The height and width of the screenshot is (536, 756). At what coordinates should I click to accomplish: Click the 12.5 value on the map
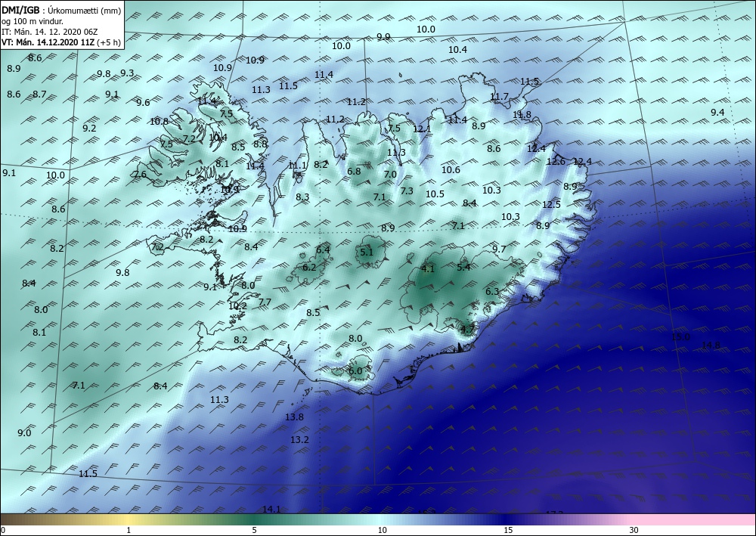[x=551, y=204]
